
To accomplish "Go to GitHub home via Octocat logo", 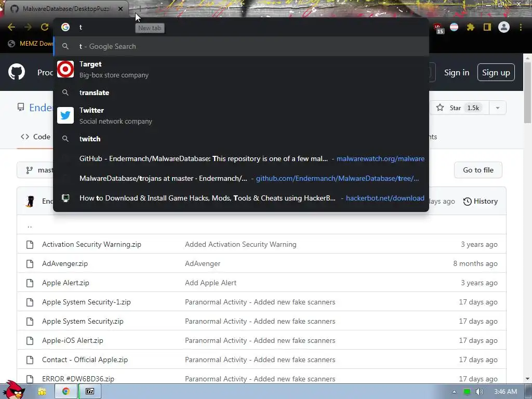I will [17, 72].
